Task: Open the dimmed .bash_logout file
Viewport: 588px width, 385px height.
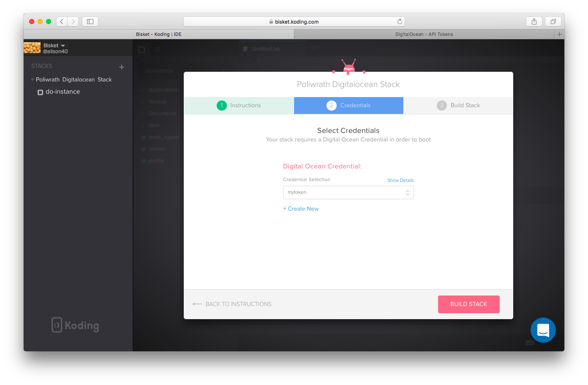Action: (161, 137)
